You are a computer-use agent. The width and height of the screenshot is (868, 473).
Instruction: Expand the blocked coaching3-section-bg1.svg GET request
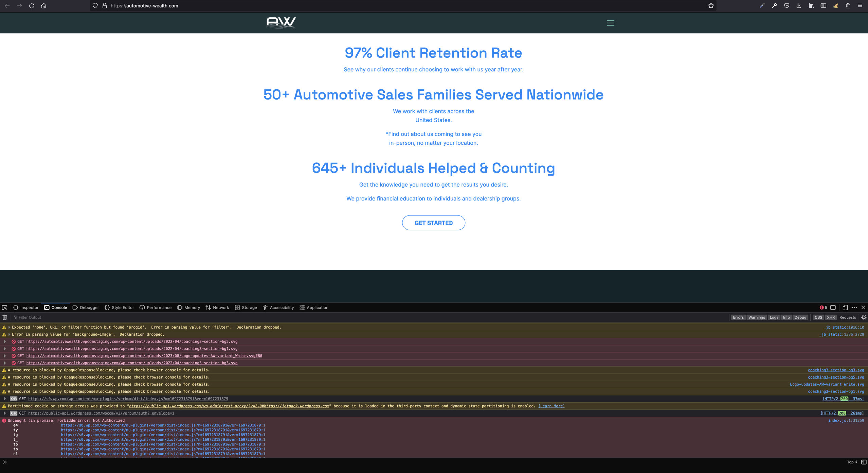tap(5, 349)
